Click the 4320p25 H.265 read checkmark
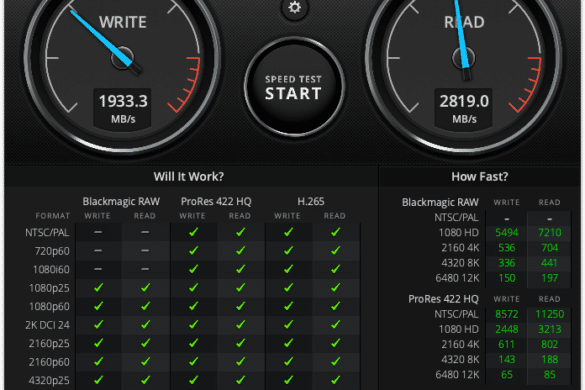Image resolution: width=585 pixels, height=390 pixels. tap(335, 380)
